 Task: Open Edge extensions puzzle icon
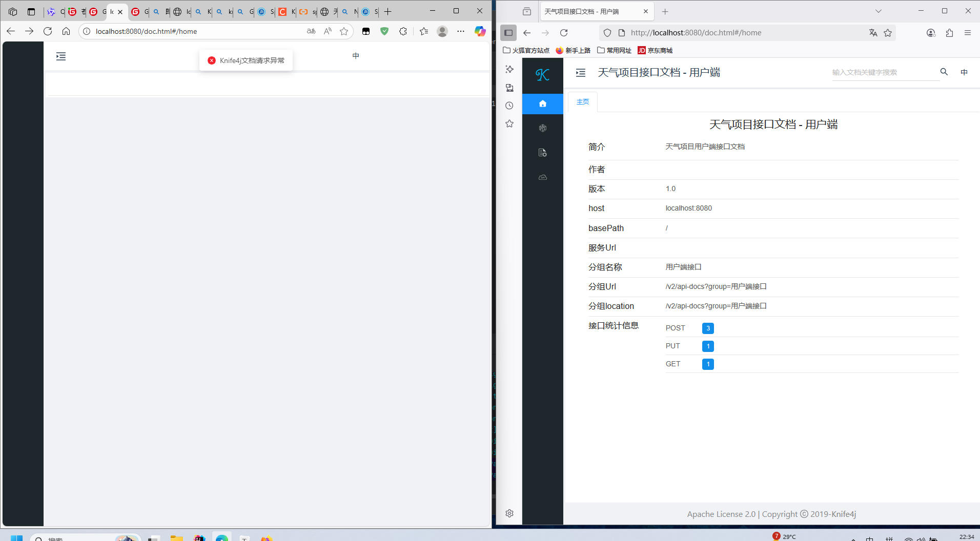pyautogui.click(x=403, y=31)
